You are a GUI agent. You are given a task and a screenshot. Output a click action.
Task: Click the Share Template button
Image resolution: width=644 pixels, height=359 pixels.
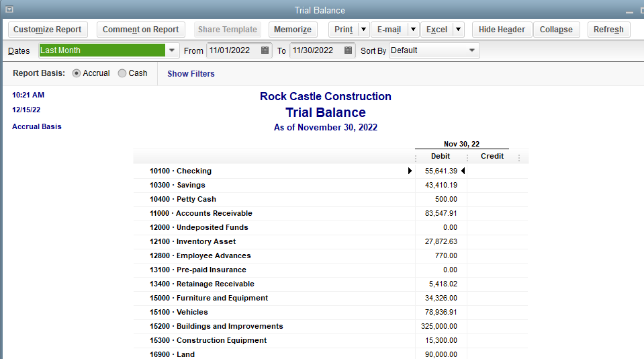pyautogui.click(x=227, y=30)
